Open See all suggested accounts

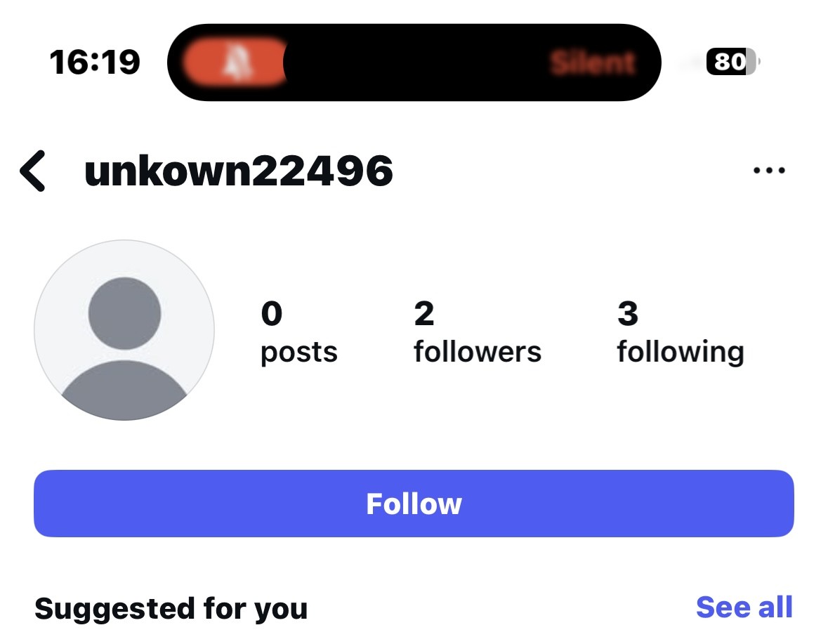744,607
